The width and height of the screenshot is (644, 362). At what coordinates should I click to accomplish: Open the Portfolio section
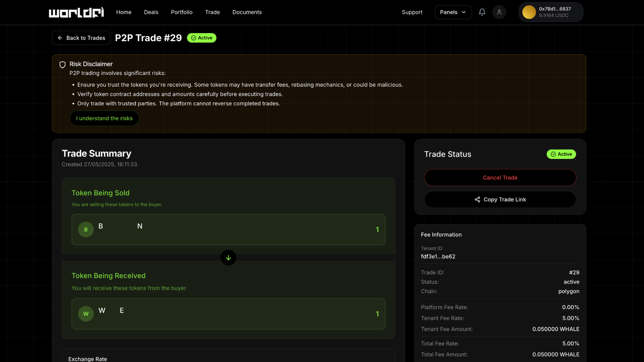(181, 12)
